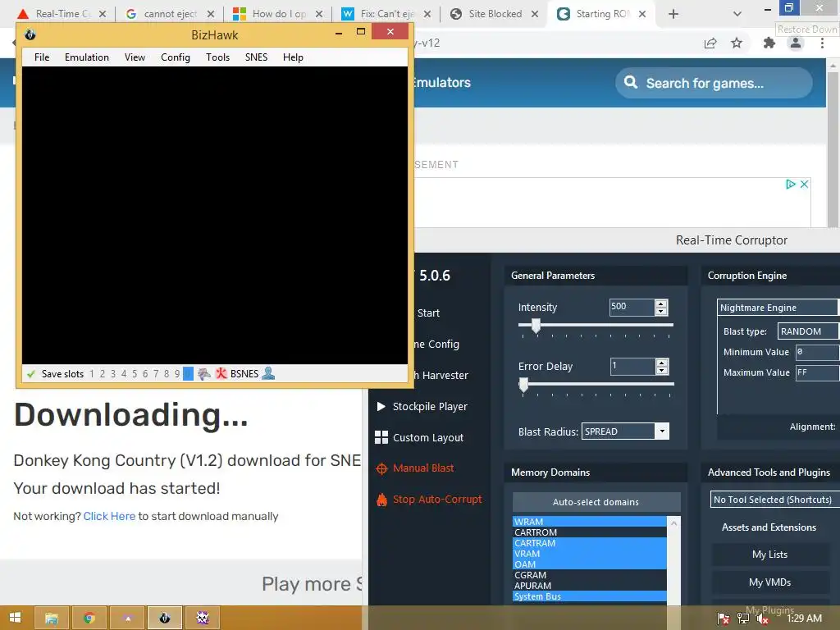Click the highlighted save slot 0 in BizHawk
This screenshot has height=630, width=840.
click(x=188, y=374)
